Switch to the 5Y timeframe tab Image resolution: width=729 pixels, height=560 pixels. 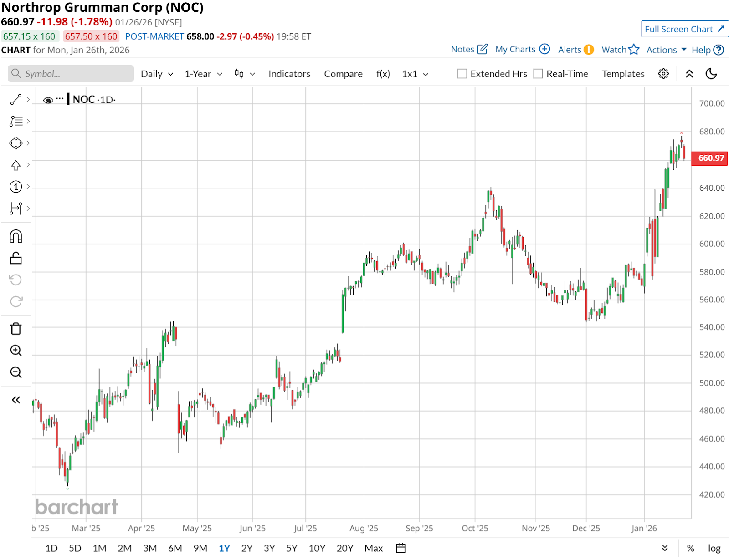[292, 548]
